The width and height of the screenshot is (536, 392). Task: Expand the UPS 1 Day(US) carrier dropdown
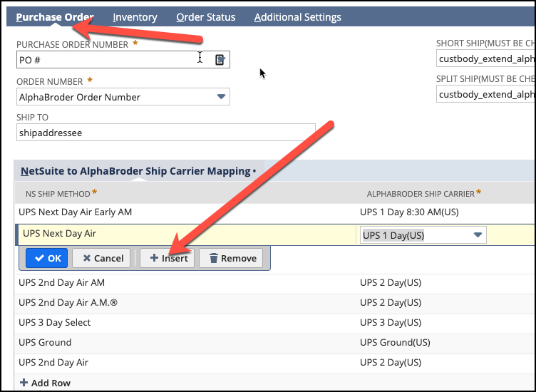click(478, 234)
